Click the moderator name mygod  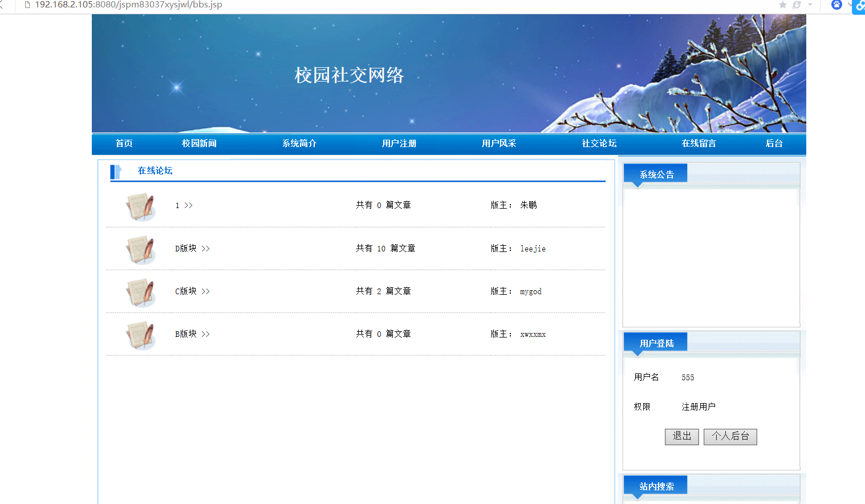point(531,291)
